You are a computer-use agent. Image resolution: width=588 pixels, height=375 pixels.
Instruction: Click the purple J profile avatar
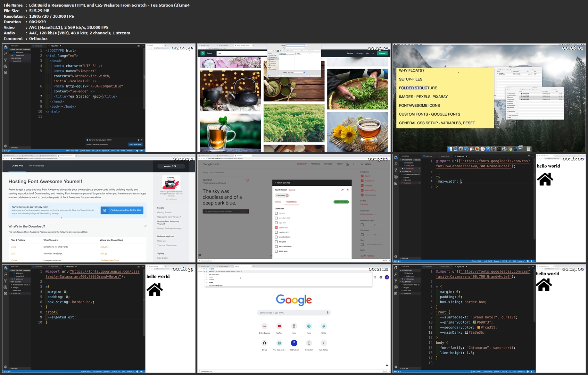click(x=387, y=277)
